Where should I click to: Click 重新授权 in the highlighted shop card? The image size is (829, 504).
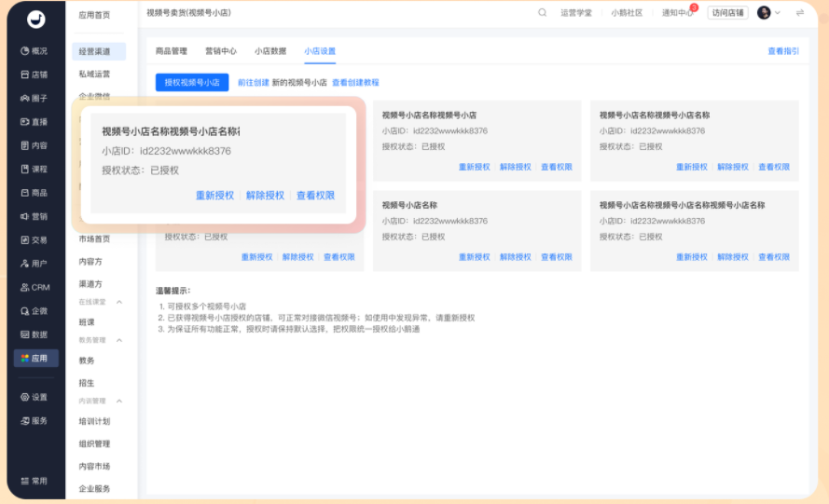[x=215, y=196]
